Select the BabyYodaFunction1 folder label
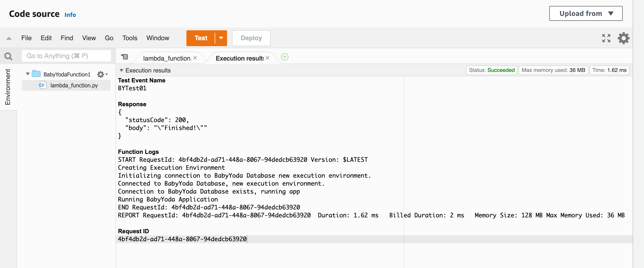644x268 pixels. 67,74
